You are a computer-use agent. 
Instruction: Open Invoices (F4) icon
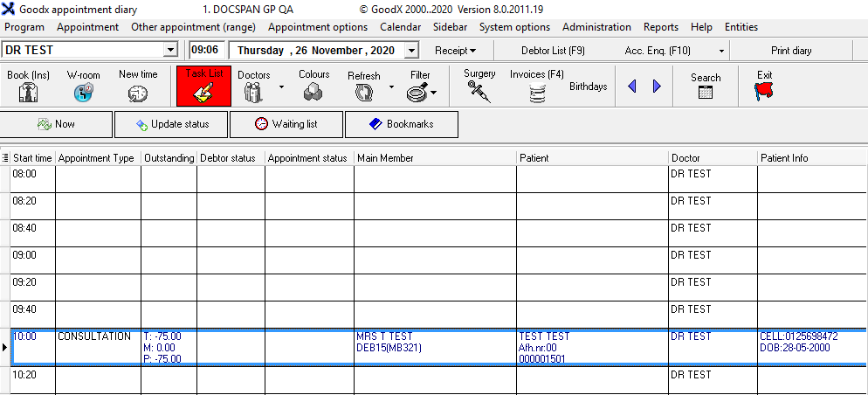(536, 91)
